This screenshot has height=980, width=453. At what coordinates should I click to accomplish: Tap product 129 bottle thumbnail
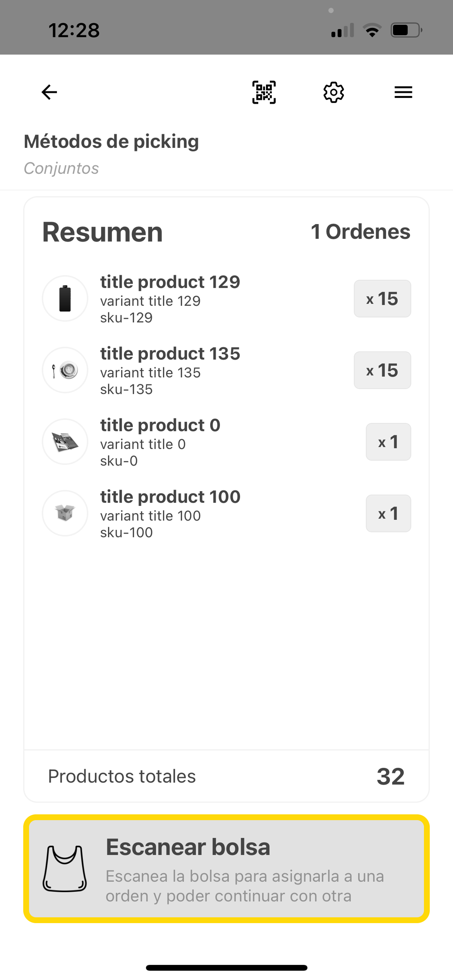[65, 298]
